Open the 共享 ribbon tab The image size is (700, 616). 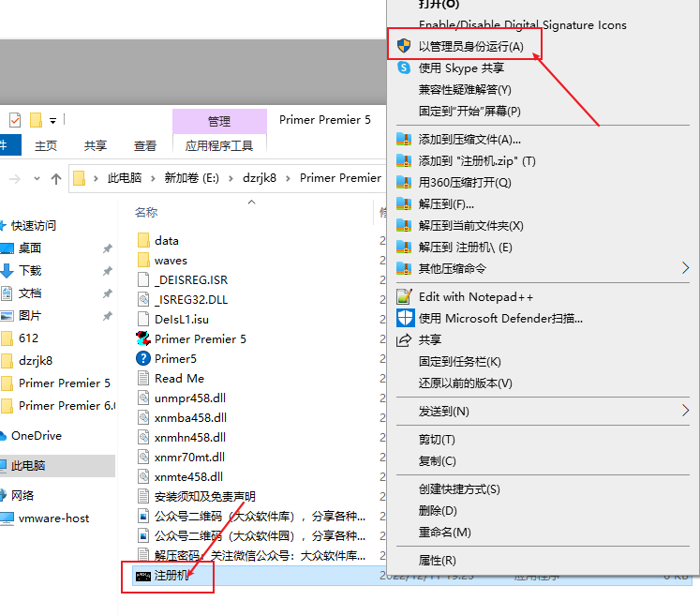tap(95, 145)
